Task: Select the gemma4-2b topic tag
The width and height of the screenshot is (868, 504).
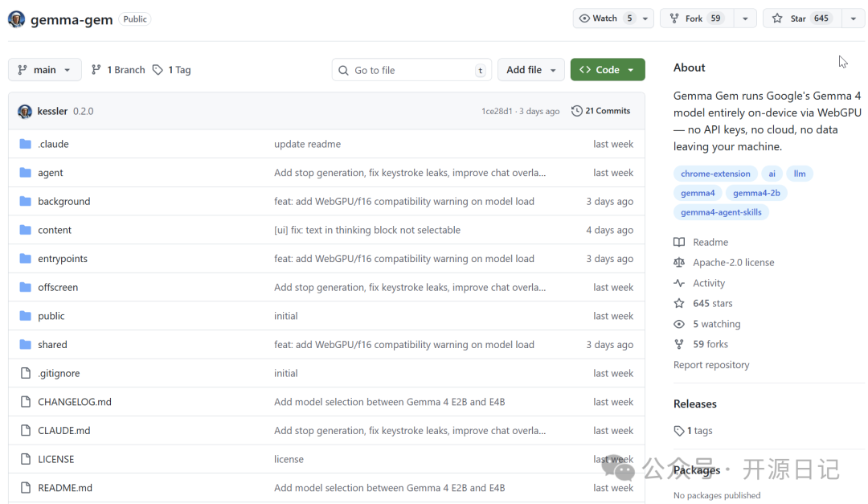Action: (x=756, y=193)
